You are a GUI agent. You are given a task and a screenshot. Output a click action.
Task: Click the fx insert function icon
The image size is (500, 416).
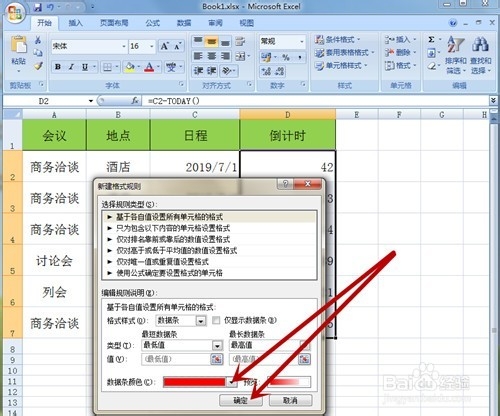pyautogui.click(x=135, y=101)
